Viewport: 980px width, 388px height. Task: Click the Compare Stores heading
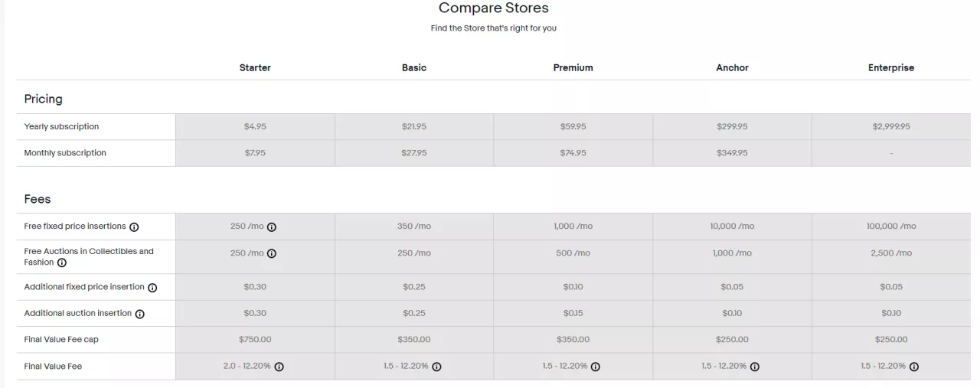pyautogui.click(x=493, y=8)
